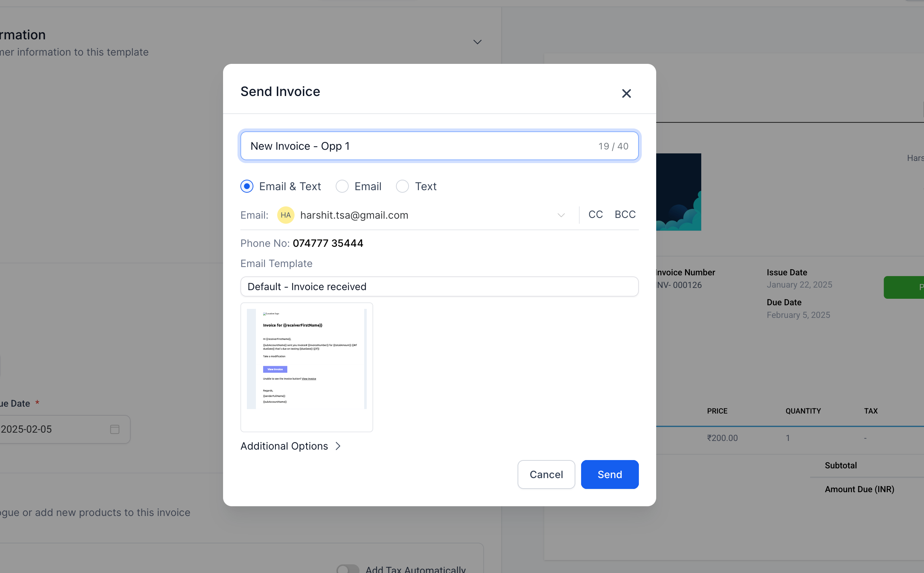The image size is (924, 573).
Task: Close the Send Invoice dialog
Action: (x=626, y=93)
